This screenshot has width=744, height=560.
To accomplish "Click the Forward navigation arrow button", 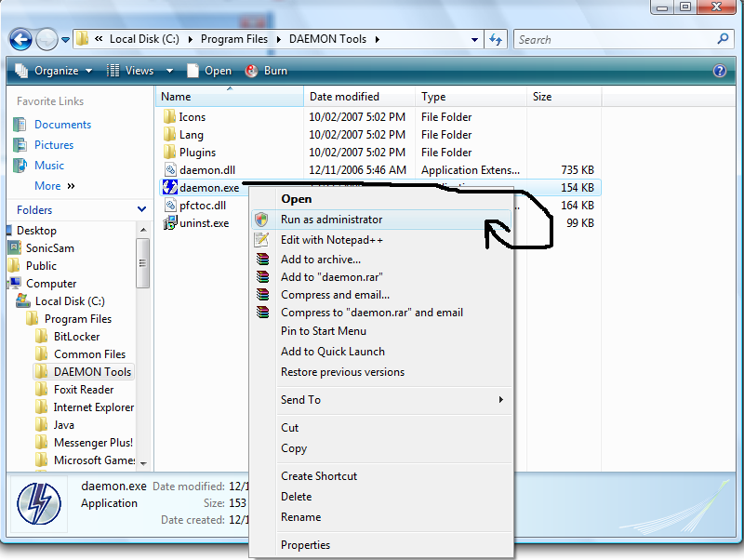I will pyautogui.click(x=46, y=40).
